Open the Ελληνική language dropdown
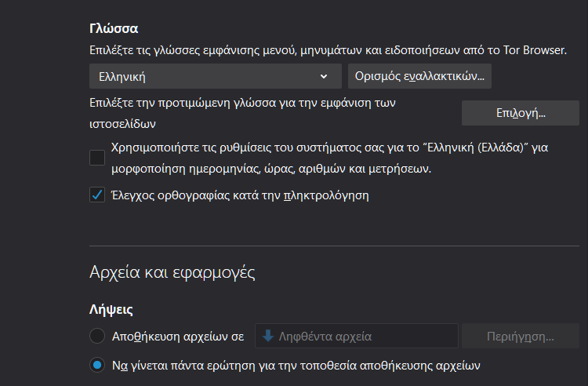Image resolution: width=588 pixels, height=386 pixels. (216, 76)
